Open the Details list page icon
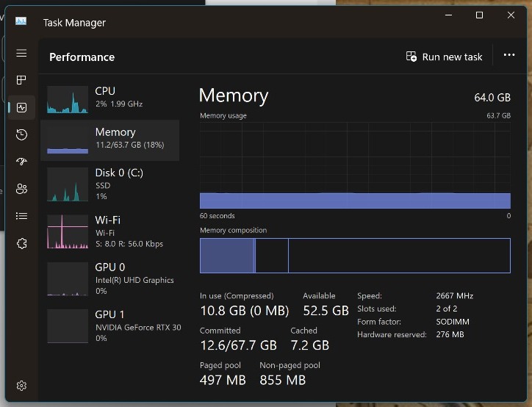Viewport: 532px width, 407px height. point(21,216)
